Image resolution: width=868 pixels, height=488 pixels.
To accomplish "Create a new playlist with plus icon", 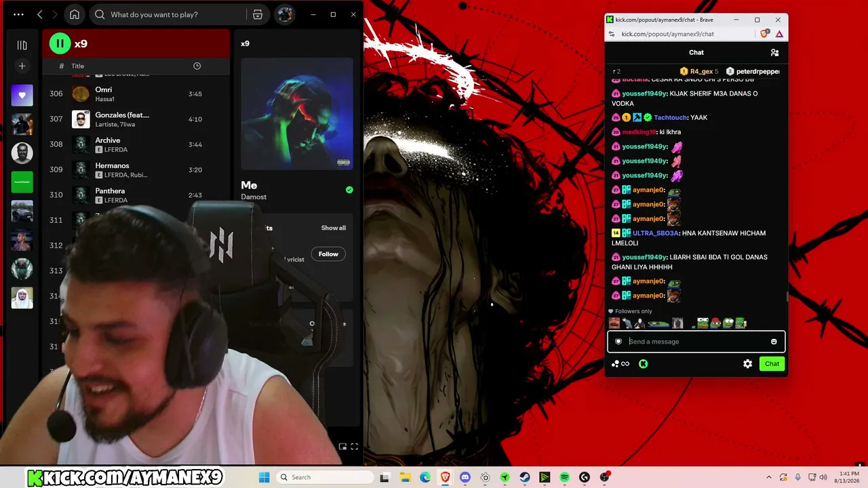I will (x=22, y=66).
